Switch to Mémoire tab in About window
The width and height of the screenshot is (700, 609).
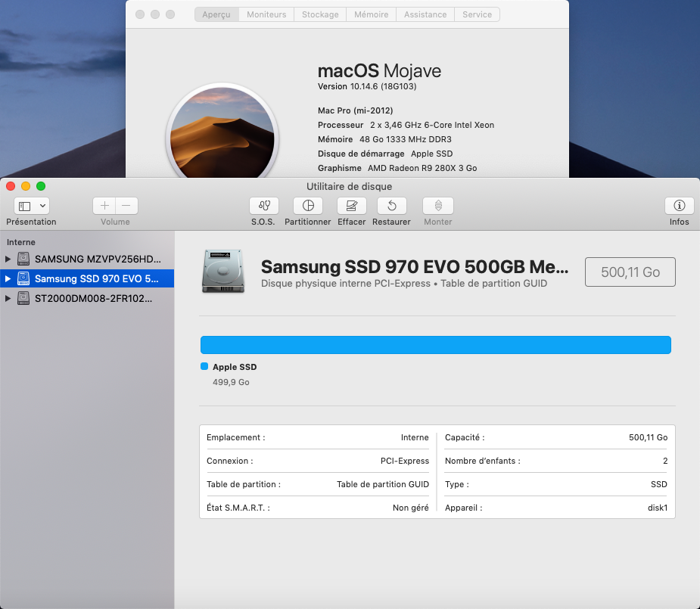coord(371,14)
